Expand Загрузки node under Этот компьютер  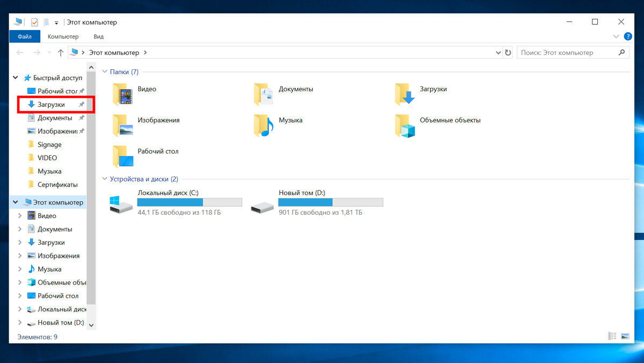click(20, 243)
